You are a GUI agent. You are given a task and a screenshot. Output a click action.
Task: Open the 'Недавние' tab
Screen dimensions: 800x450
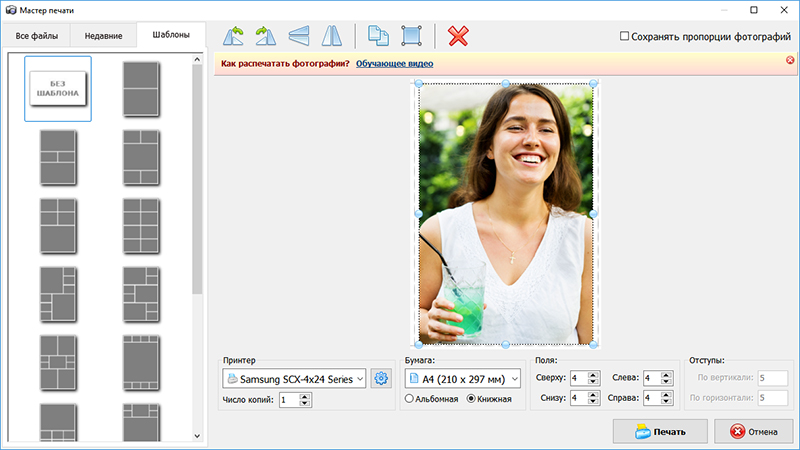[x=103, y=36]
